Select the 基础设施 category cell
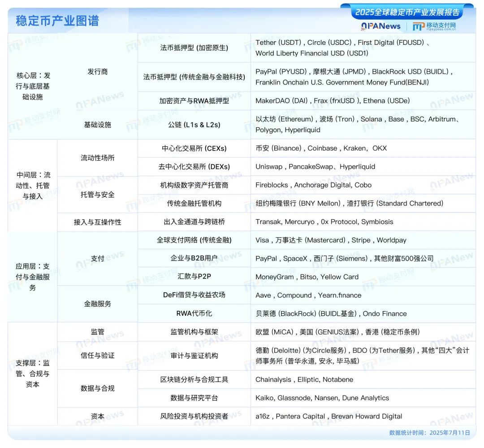The width and height of the screenshot is (484, 448). [x=97, y=125]
